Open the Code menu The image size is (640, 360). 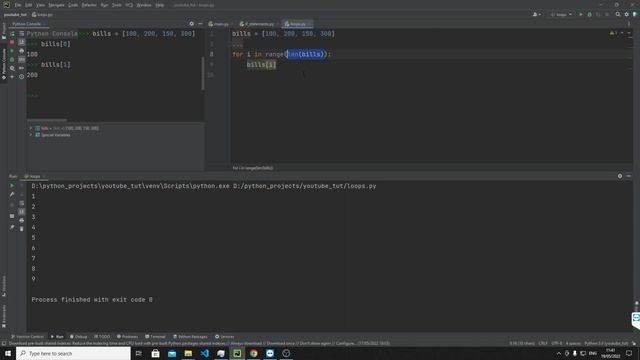click(x=73, y=5)
